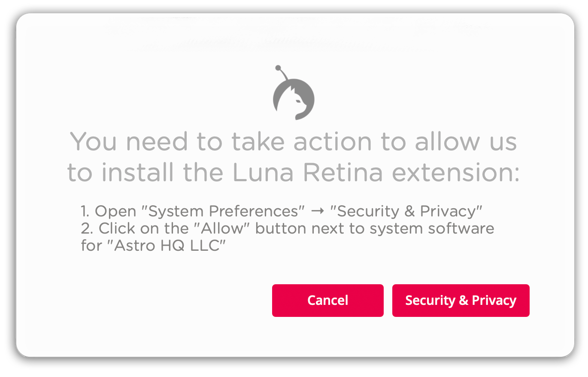Open Security & Privacy via red button
588x377 pixels.
(x=461, y=301)
